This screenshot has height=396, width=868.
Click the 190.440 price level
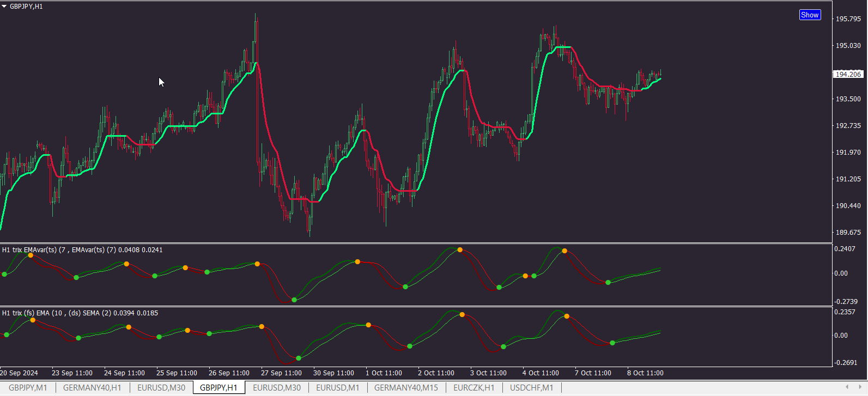(848, 206)
